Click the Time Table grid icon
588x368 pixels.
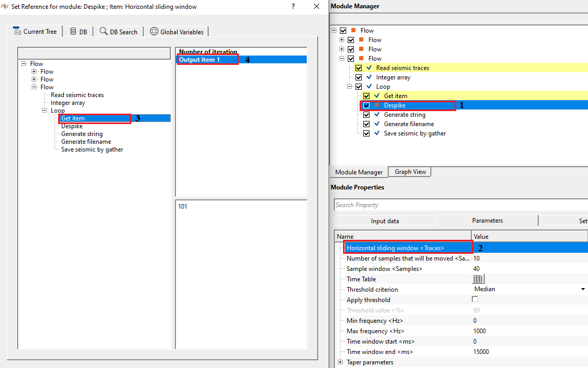click(478, 279)
